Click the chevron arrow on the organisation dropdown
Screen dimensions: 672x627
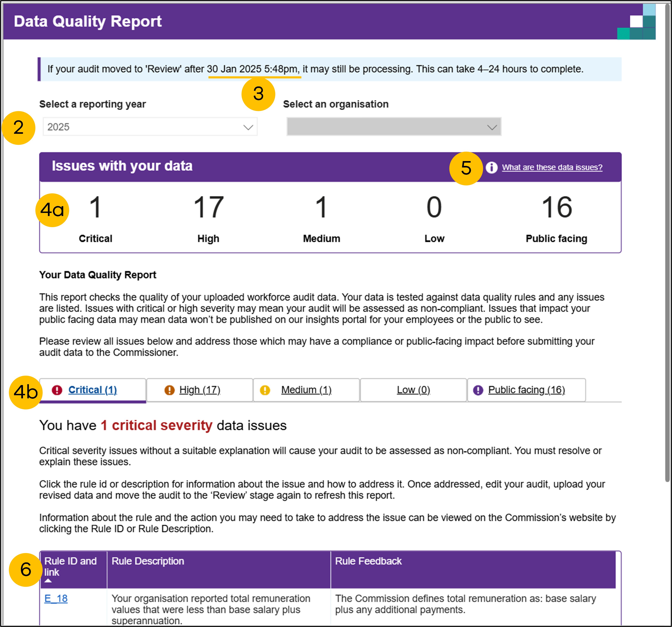point(492,127)
